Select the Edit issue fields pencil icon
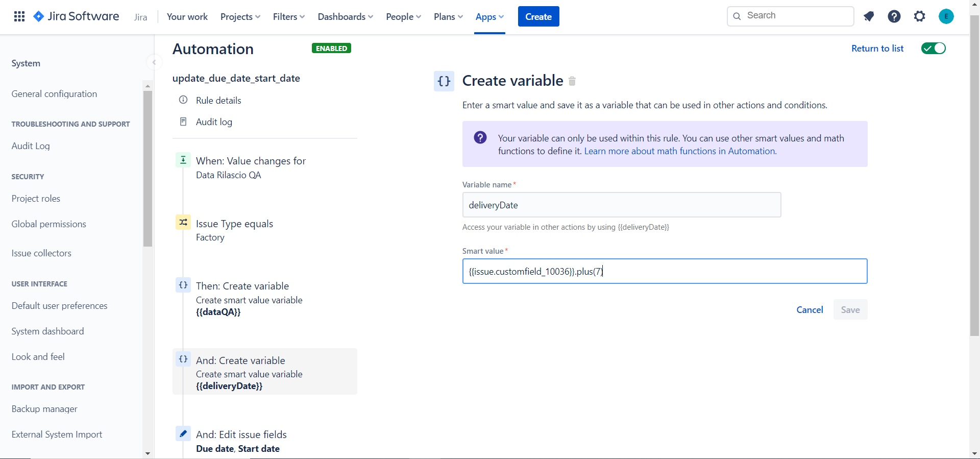 pyautogui.click(x=183, y=433)
